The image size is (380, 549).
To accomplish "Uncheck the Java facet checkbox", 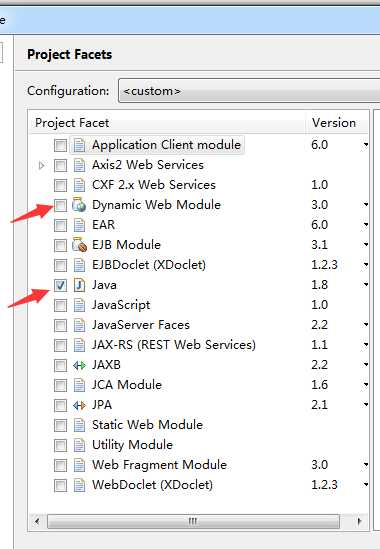I will coord(60,285).
